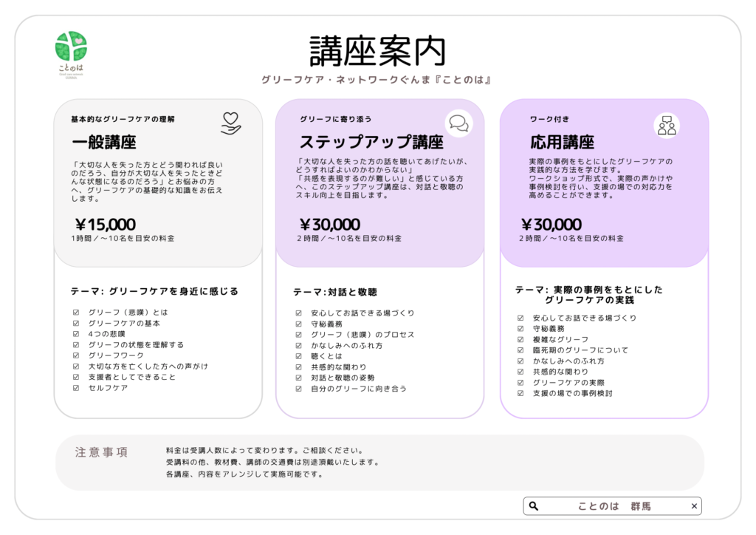
Task: Check the 聴くとは checkbox item
Action: (x=299, y=356)
